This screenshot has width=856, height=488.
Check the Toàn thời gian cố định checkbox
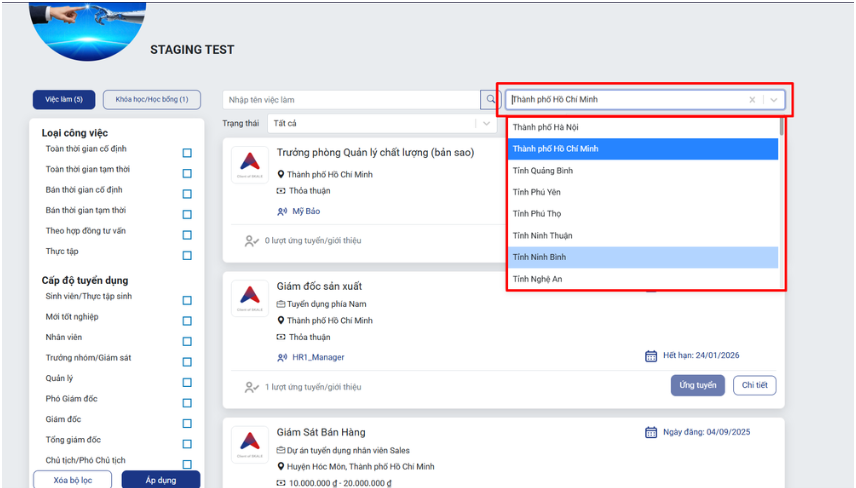tap(187, 153)
